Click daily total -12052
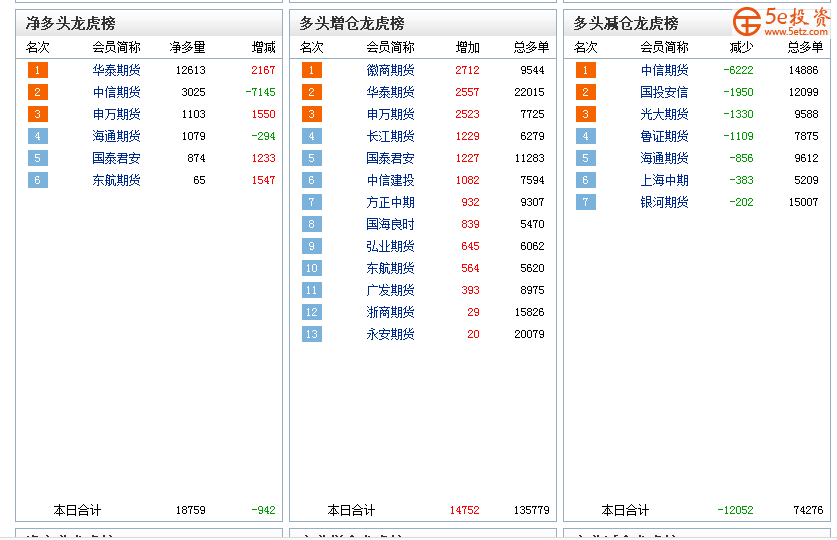Screen dimensions: 837x540 pos(736,510)
